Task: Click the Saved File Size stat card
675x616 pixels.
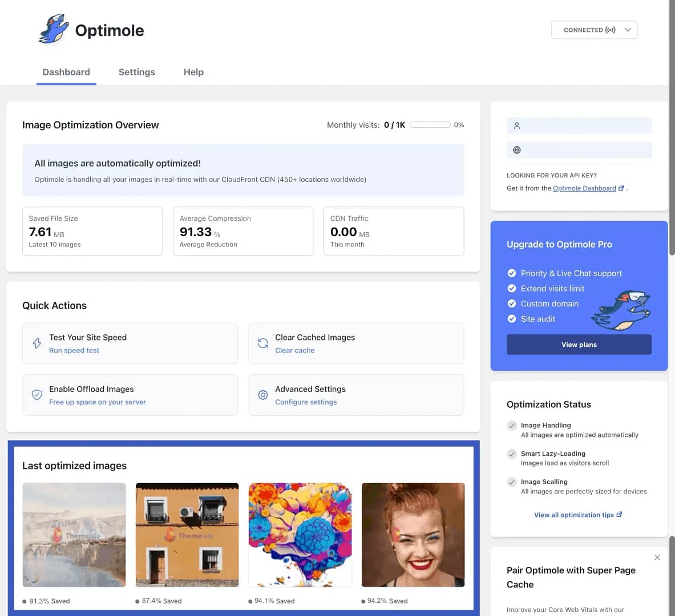Action: click(x=92, y=231)
